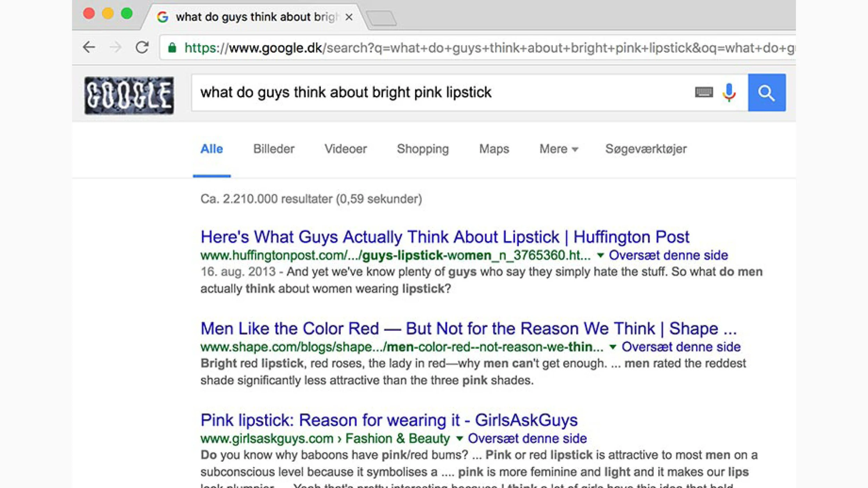Switch to the Billeder tab
Screen dimensions: 868x488
point(274,149)
